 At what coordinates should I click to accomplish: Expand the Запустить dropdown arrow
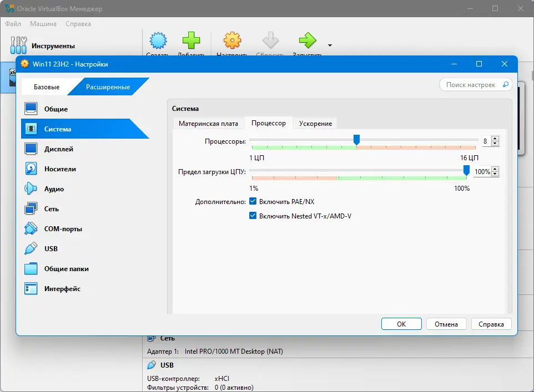(330, 45)
